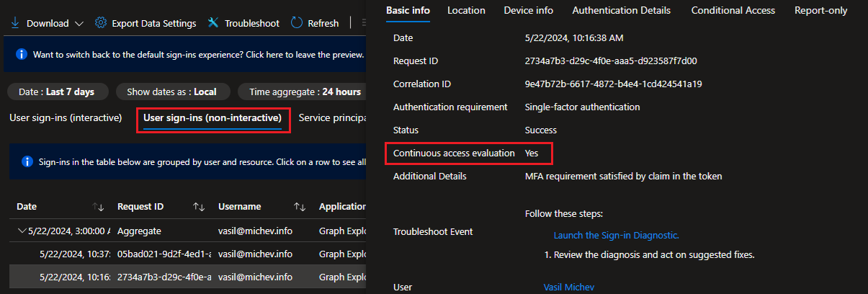Open the Time aggregate 24 hours filter
The image size is (868, 294).
click(304, 92)
